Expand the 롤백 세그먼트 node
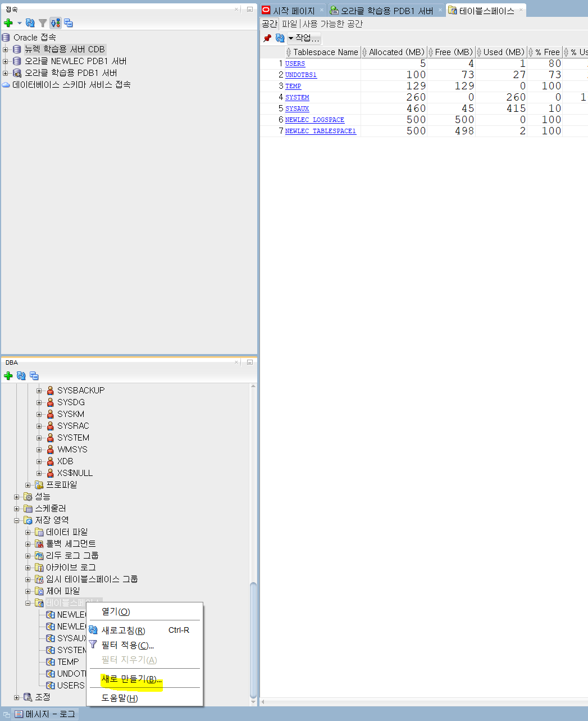 28,544
